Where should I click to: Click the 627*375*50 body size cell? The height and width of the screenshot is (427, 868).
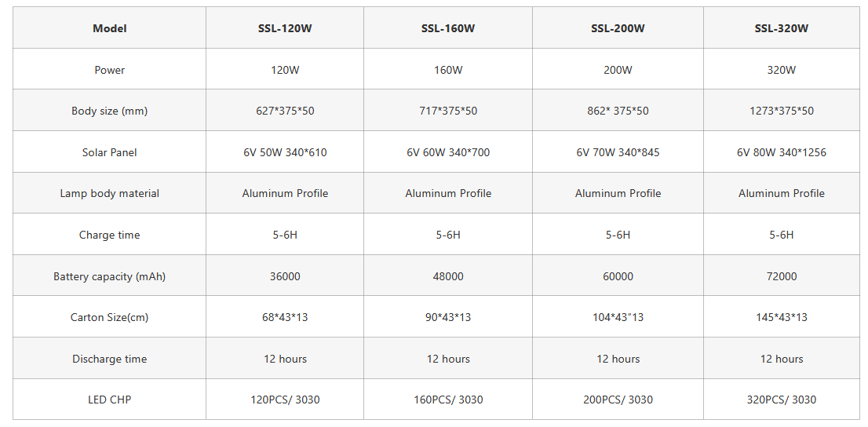click(x=285, y=111)
